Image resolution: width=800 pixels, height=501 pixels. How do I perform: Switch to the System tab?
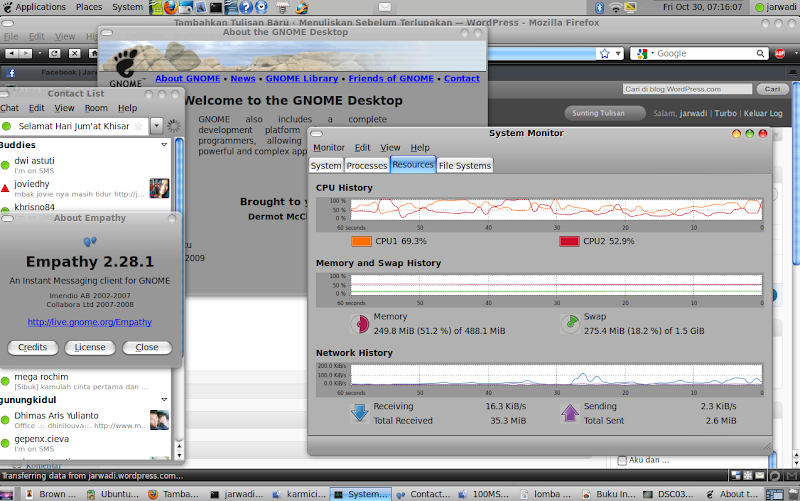click(x=326, y=165)
